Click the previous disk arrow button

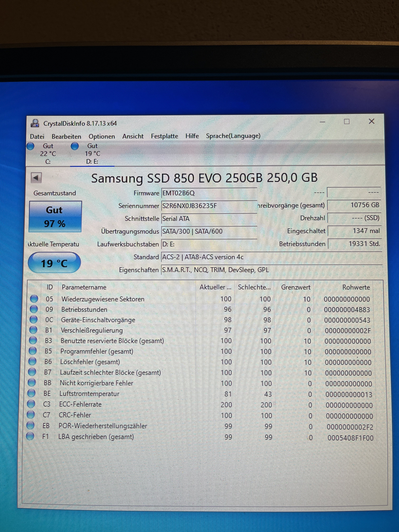[36, 178]
